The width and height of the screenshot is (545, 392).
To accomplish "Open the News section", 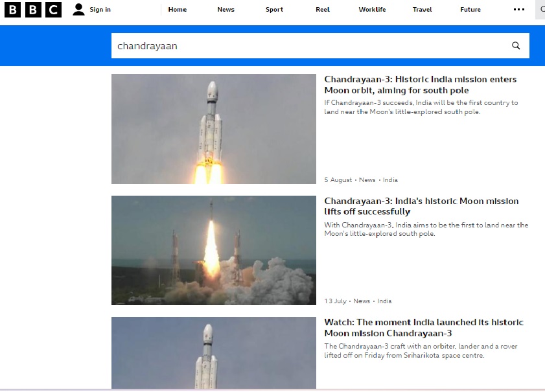I will 226,10.
